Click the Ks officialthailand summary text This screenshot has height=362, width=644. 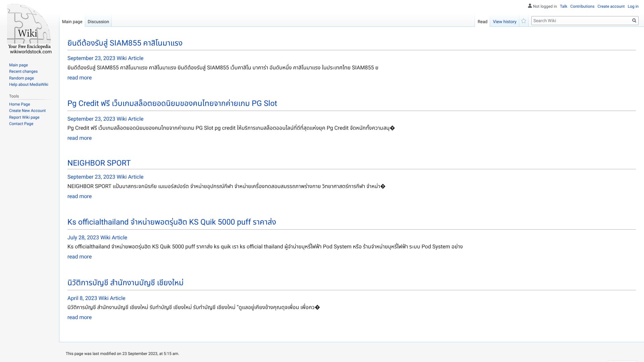[x=265, y=247]
